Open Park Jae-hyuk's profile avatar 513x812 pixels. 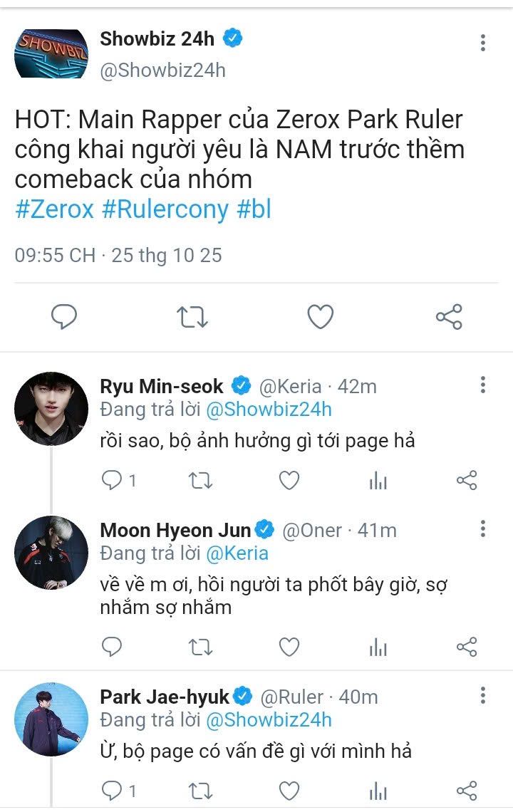coord(51,719)
